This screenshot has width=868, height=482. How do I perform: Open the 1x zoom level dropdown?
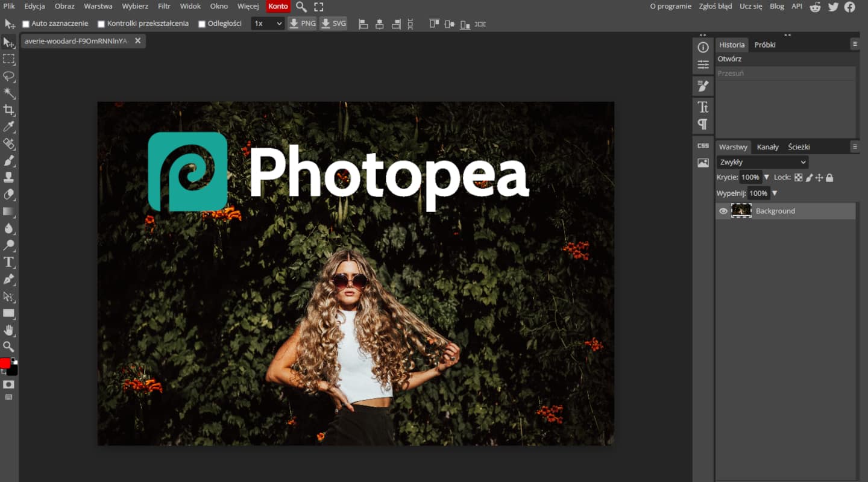268,23
